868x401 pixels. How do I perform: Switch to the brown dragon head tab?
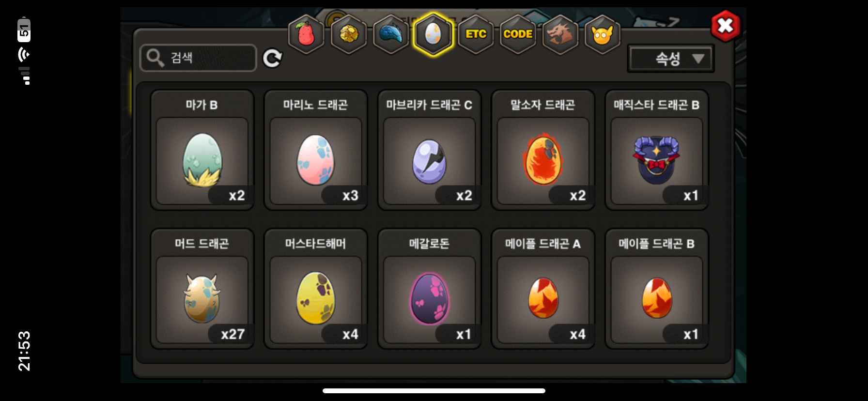pos(560,34)
